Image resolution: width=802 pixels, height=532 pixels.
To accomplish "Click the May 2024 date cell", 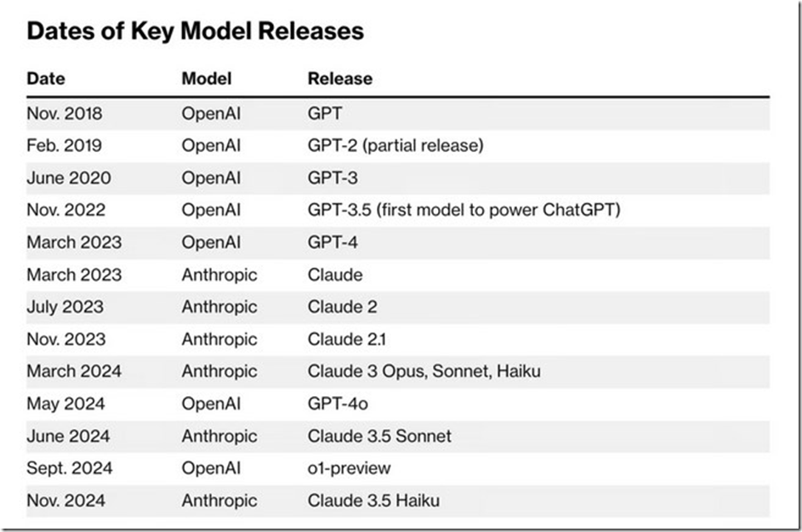I will pyautogui.click(x=65, y=404).
